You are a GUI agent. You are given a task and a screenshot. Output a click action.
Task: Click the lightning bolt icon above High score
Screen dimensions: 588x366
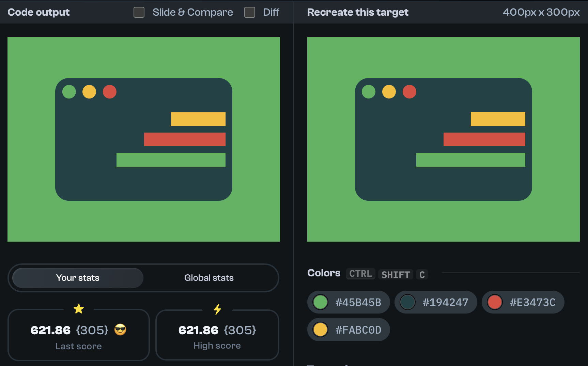pos(217,309)
